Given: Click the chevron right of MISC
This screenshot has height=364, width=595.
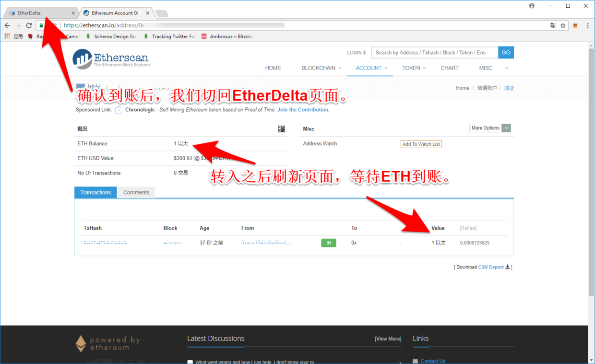Looking at the screenshot, I should (507, 68).
